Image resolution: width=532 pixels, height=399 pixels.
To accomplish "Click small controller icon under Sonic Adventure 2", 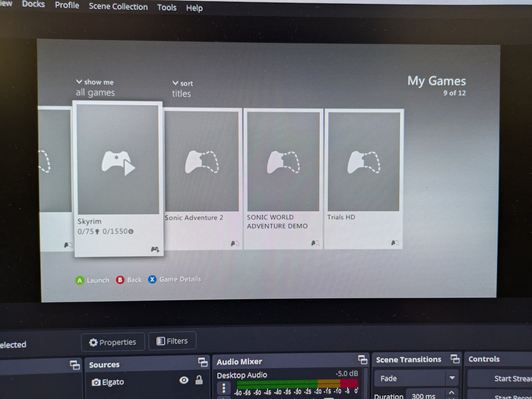I will click(235, 243).
